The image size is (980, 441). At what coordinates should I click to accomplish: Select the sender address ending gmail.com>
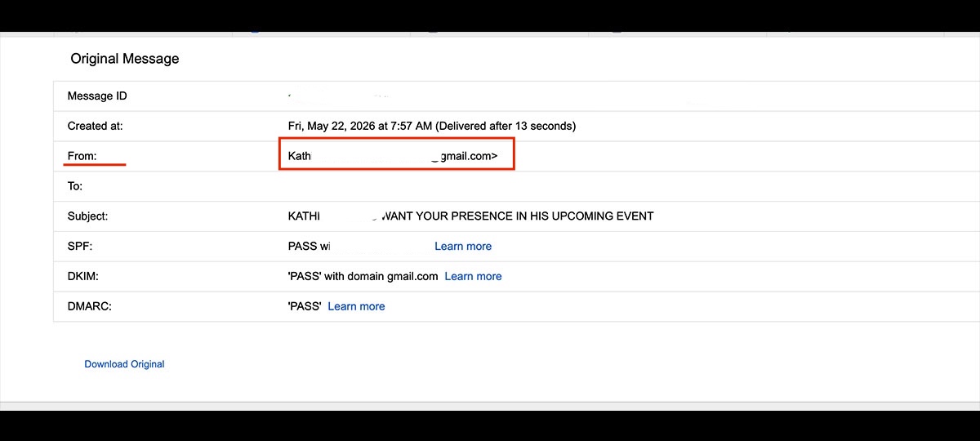(x=393, y=156)
